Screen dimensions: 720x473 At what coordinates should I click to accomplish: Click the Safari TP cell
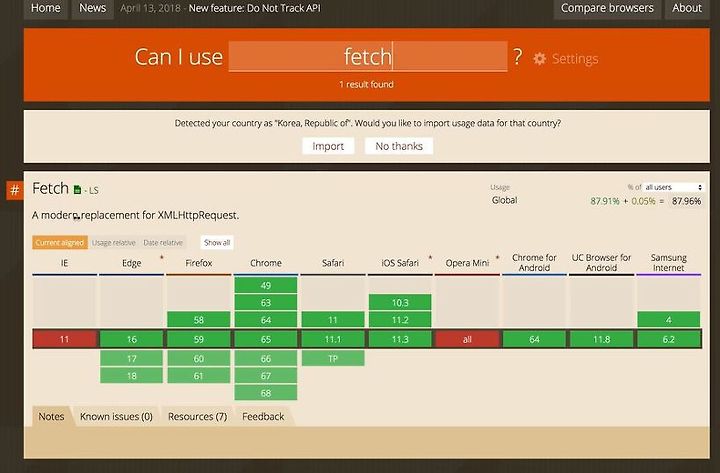(x=333, y=359)
